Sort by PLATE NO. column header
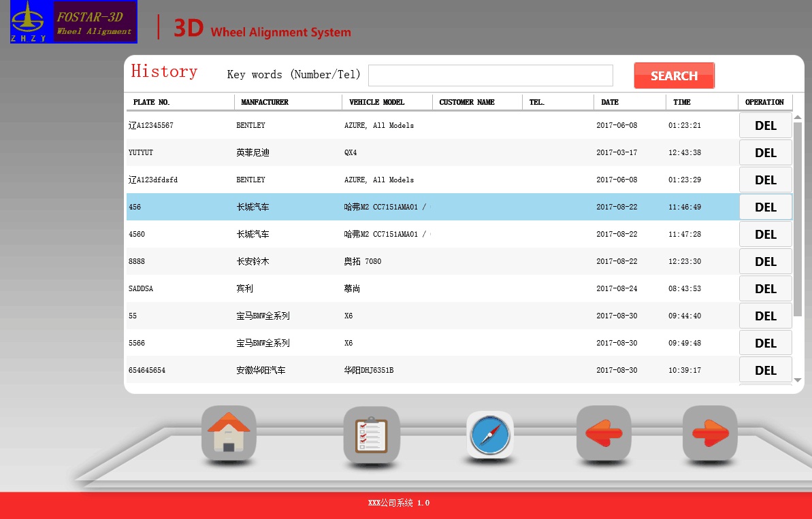Image resolution: width=812 pixels, height=519 pixels. point(180,102)
